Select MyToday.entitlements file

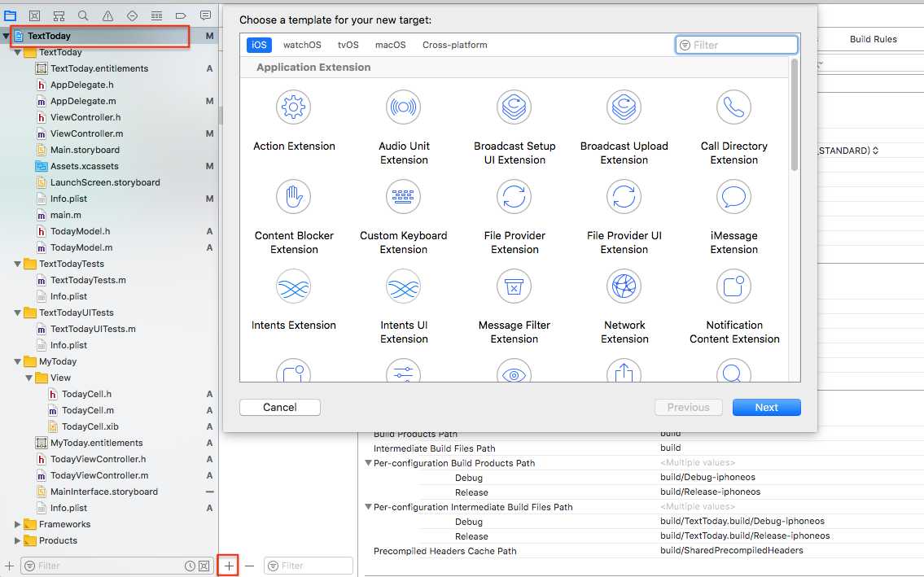[x=96, y=444]
